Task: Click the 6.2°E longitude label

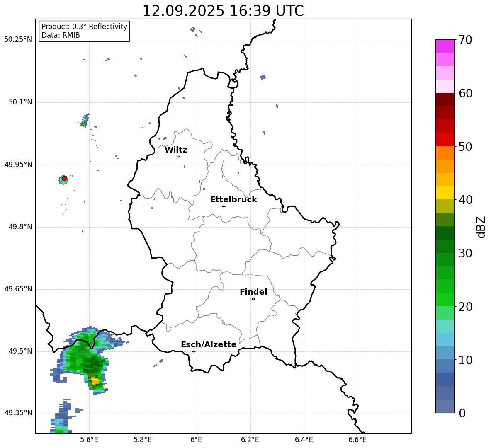Action: pyautogui.click(x=250, y=440)
